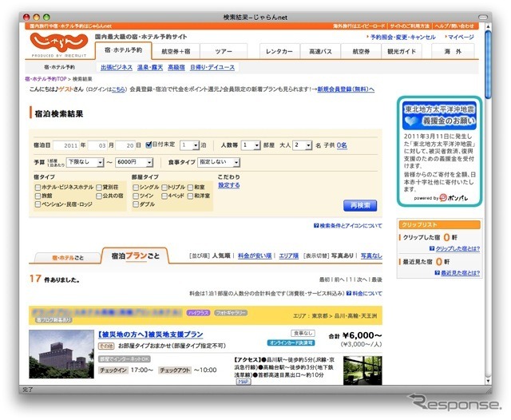The width and height of the screenshot is (511, 420).
Task: Check the 和洋室 room type
Action: [190, 196]
